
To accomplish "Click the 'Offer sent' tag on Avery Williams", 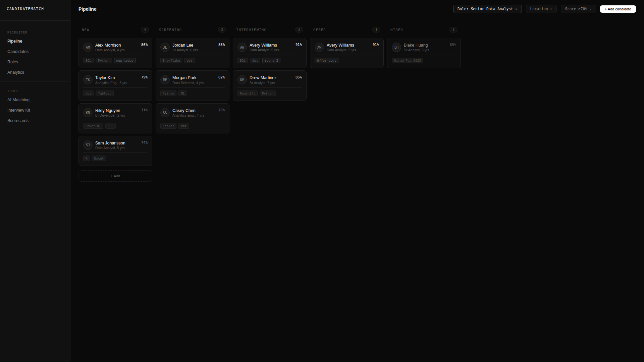I will 326,61.
